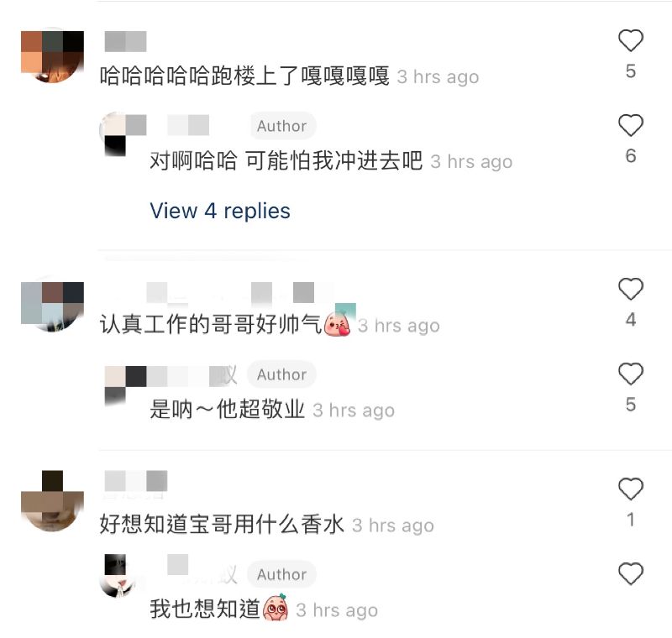Screen dimensions: 672x638
Task: Like the author reply 我也想知道
Action: pyautogui.click(x=631, y=573)
